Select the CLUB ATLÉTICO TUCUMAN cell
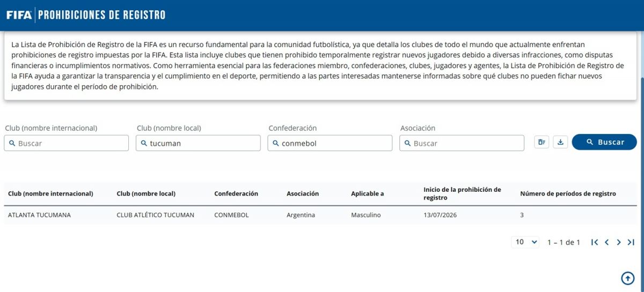This screenshot has width=644, height=292. [156, 215]
